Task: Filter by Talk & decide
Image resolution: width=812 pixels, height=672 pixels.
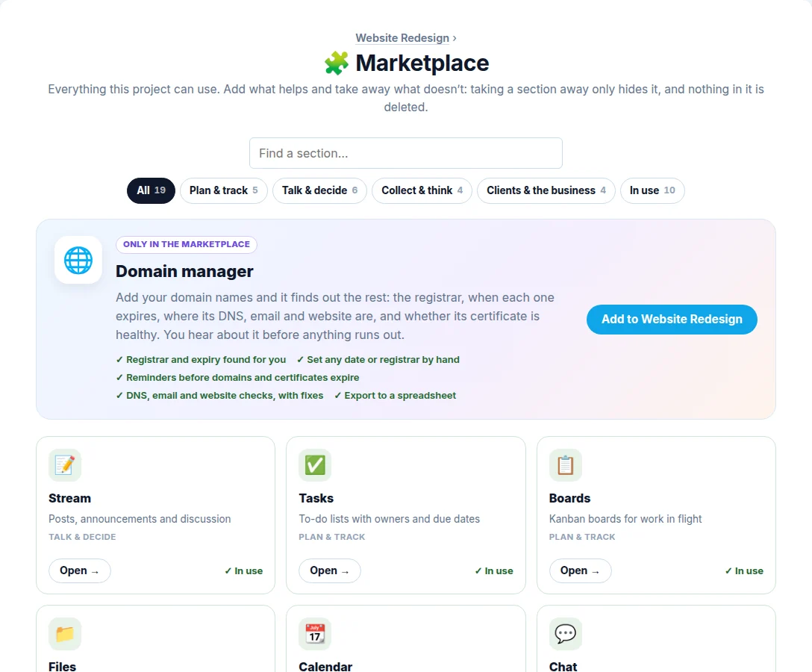Action: pyautogui.click(x=319, y=190)
